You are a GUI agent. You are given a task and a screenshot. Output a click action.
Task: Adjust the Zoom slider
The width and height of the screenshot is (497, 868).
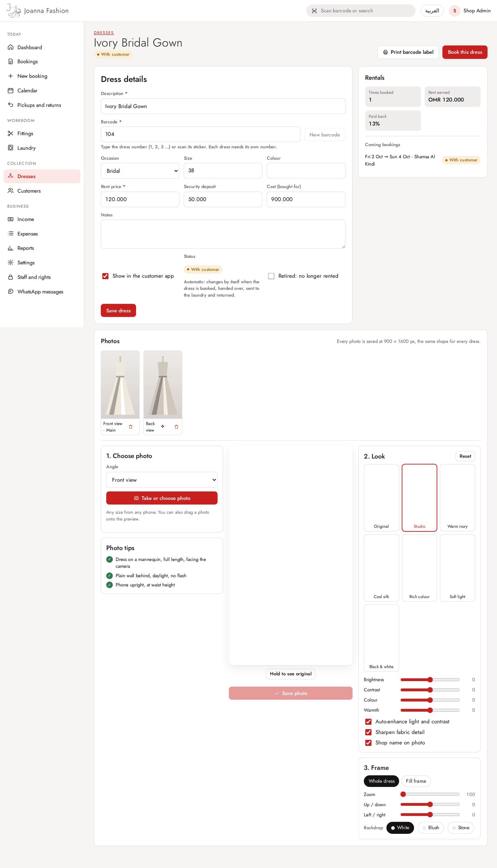(430, 794)
